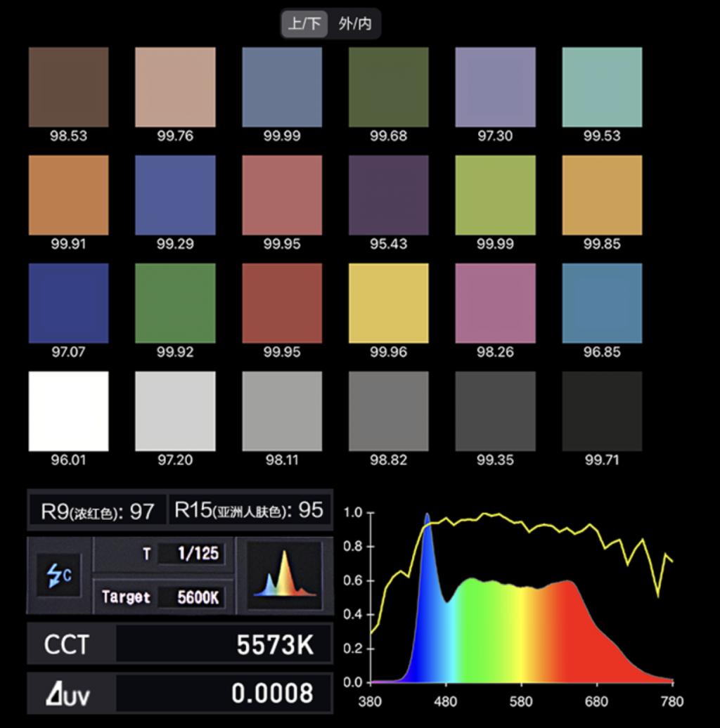This screenshot has height=728, width=720.
Task: Click the blue-gray swatch scored 99.99 in the top row
Action: [282, 87]
